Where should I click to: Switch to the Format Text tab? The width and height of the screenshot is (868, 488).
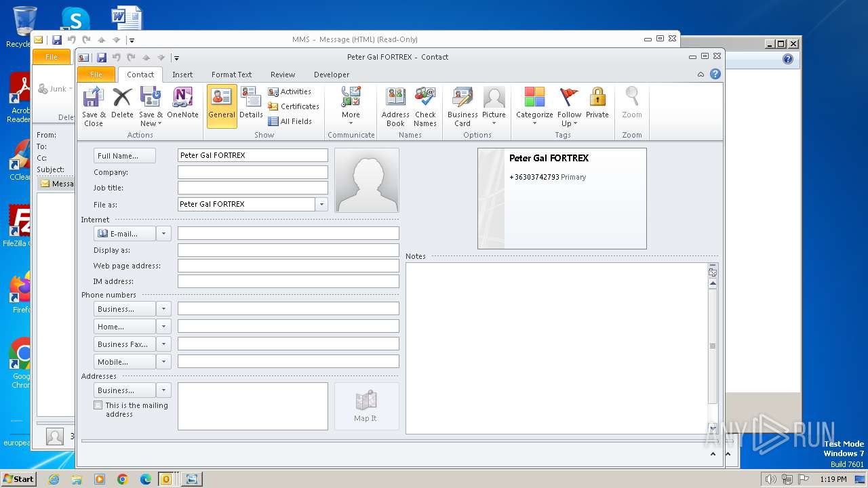pyautogui.click(x=231, y=75)
